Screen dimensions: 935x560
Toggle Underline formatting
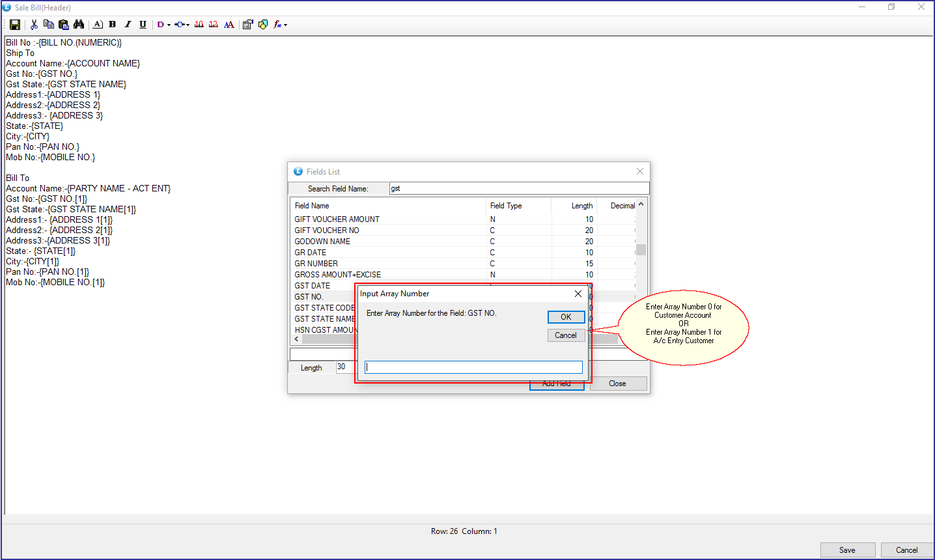[143, 25]
